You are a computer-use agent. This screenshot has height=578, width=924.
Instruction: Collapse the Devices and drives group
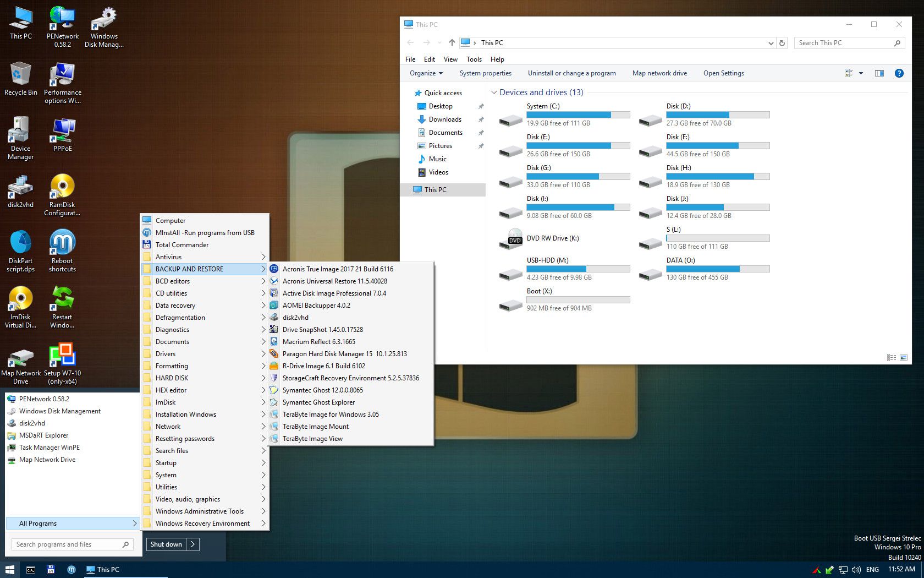pyautogui.click(x=494, y=92)
